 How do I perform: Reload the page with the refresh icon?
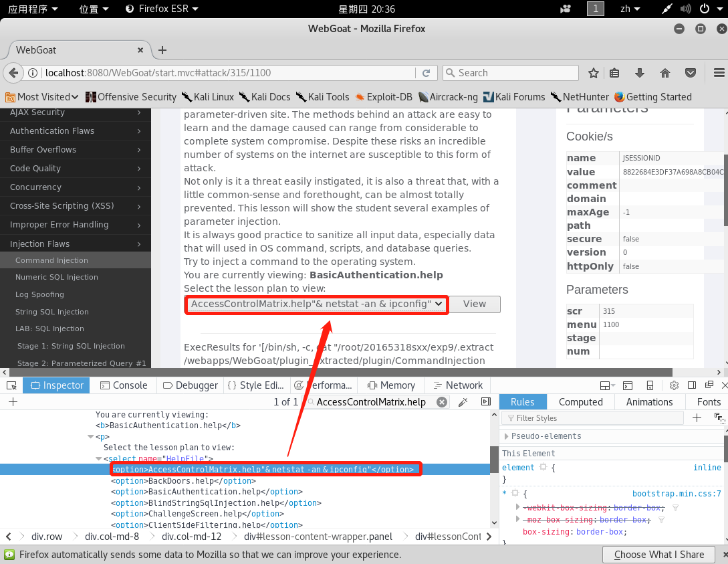(x=427, y=73)
